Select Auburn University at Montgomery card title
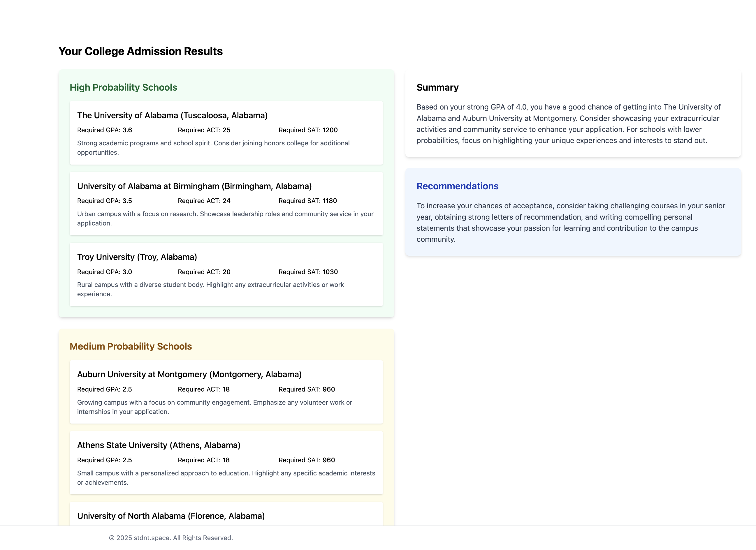 189,374
